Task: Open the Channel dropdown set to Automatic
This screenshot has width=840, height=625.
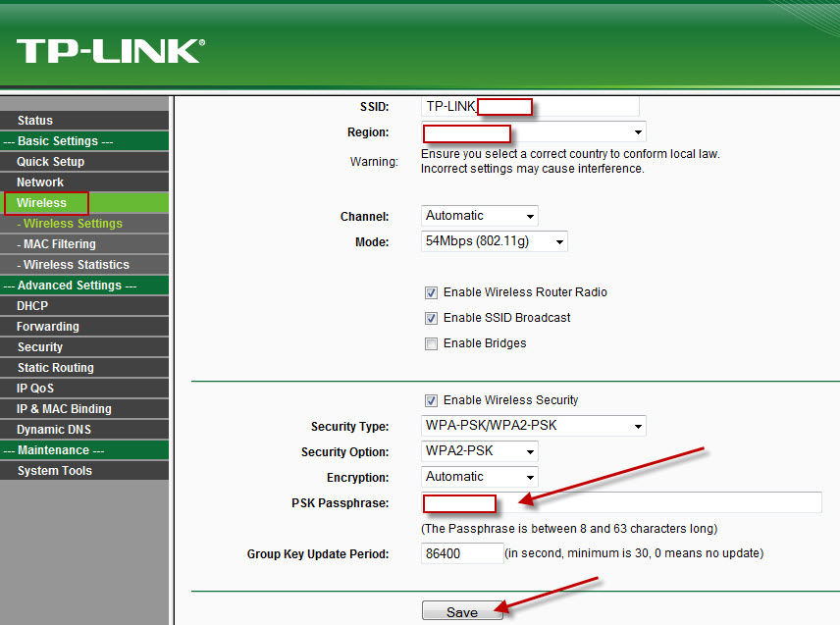Action: (x=480, y=216)
